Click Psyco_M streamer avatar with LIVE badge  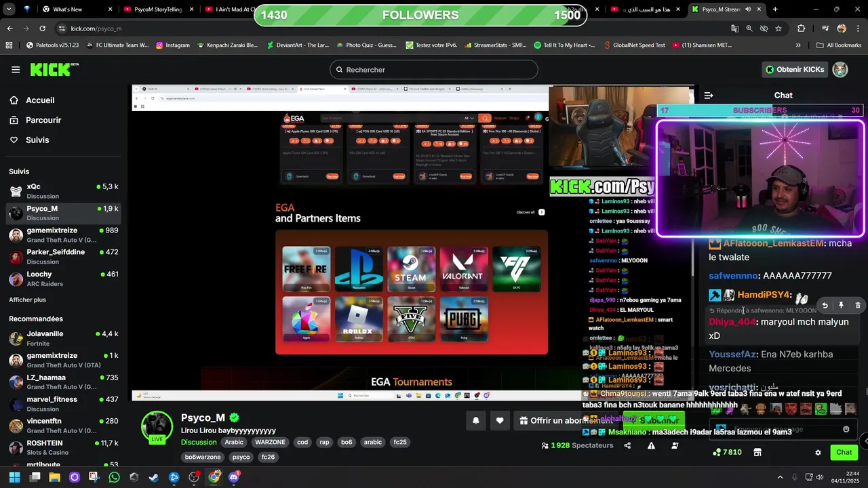(157, 426)
